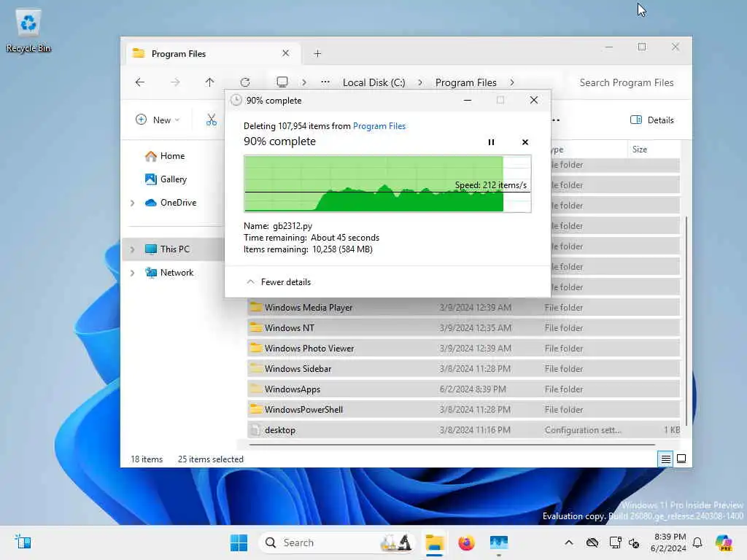Cancel the delete operation with the X
Image resolution: width=747 pixels, height=560 pixels.
525,142
